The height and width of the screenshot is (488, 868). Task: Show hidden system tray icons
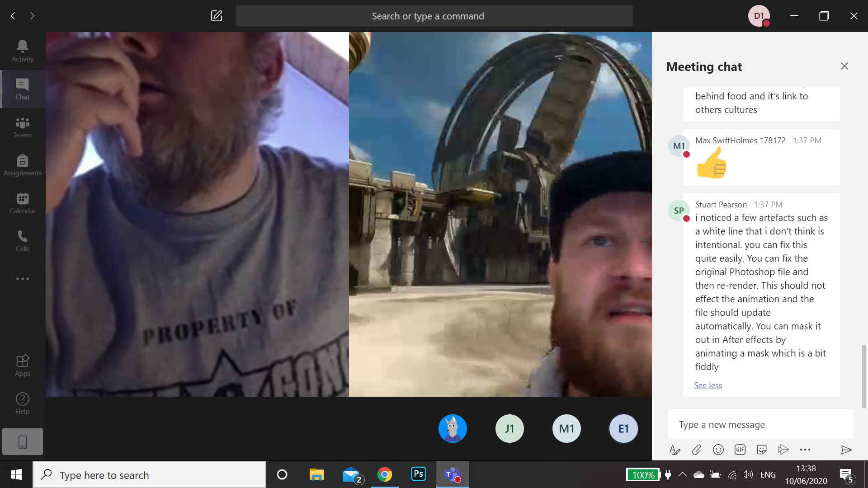683,474
